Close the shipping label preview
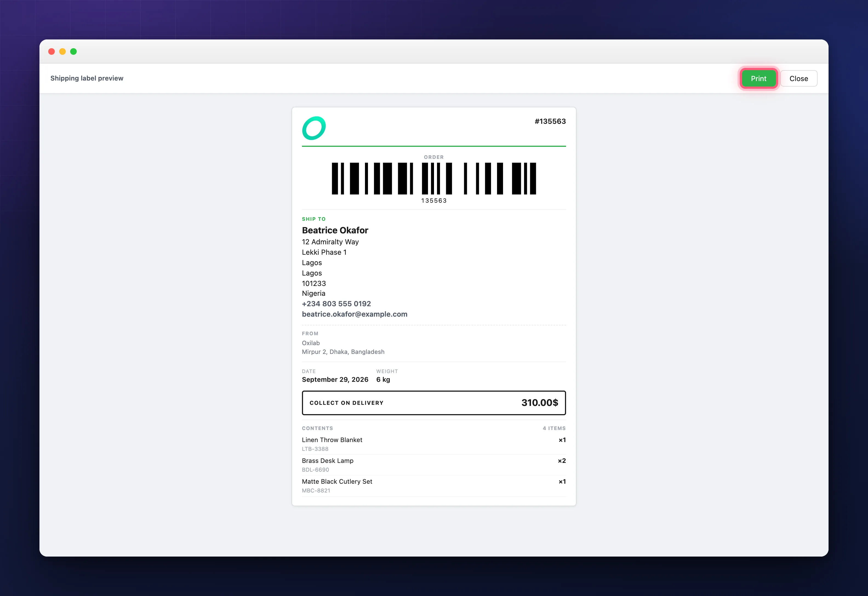Screen dimensions: 868x596 798,78
